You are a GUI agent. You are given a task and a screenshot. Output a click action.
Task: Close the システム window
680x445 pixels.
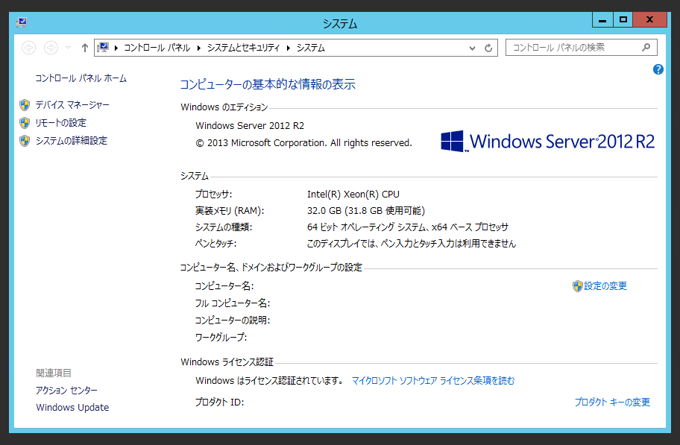[649, 20]
